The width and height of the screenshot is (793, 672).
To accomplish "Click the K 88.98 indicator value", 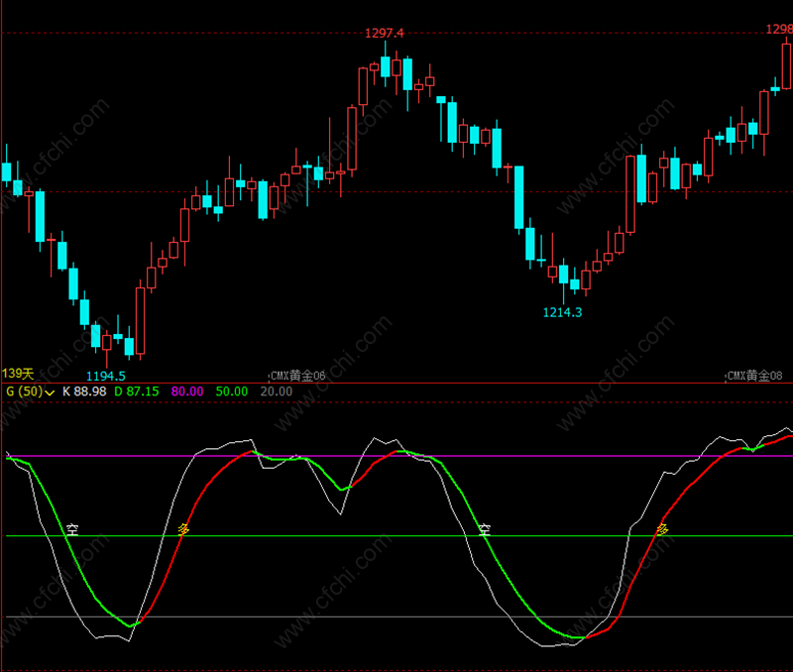I will (84, 392).
